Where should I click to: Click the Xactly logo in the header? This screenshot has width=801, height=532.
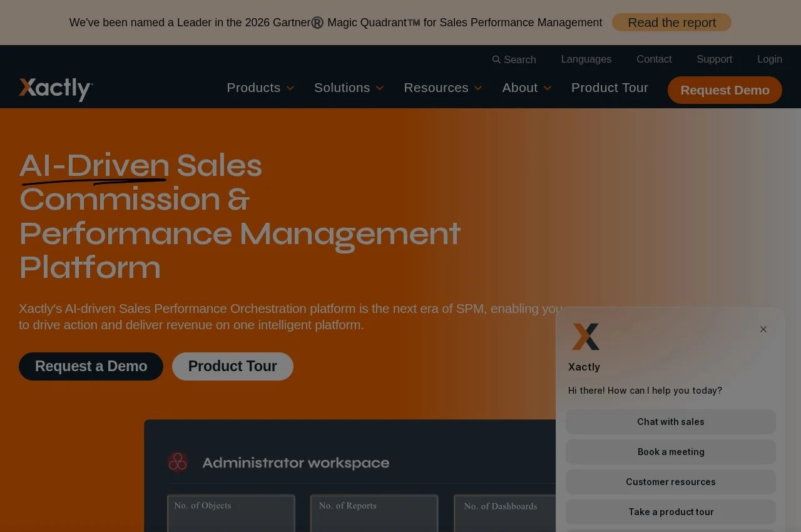click(x=56, y=89)
